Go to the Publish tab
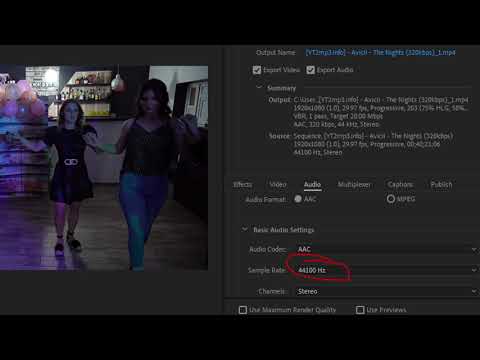The image size is (480, 360). [x=441, y=184]
